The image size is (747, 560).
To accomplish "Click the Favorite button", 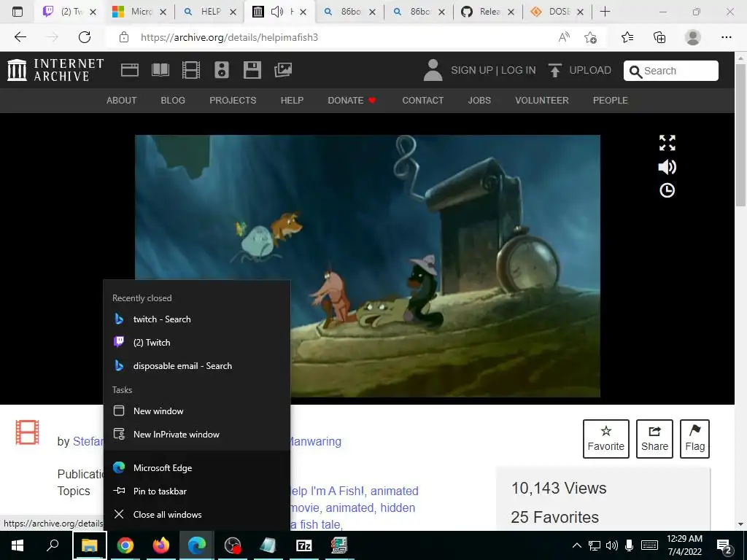I will (x=606, y=438).
